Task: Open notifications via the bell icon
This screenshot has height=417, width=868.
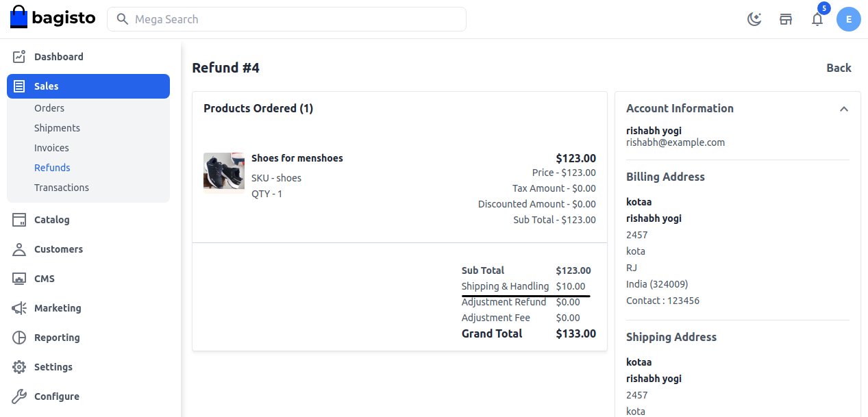Action: pos(817,19)
